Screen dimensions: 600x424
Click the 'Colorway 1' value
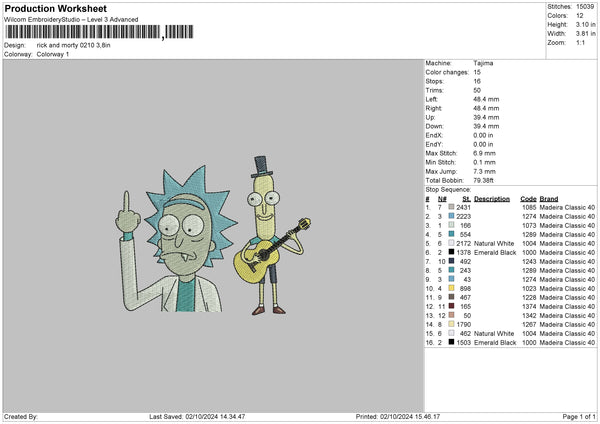coord(53,54)
